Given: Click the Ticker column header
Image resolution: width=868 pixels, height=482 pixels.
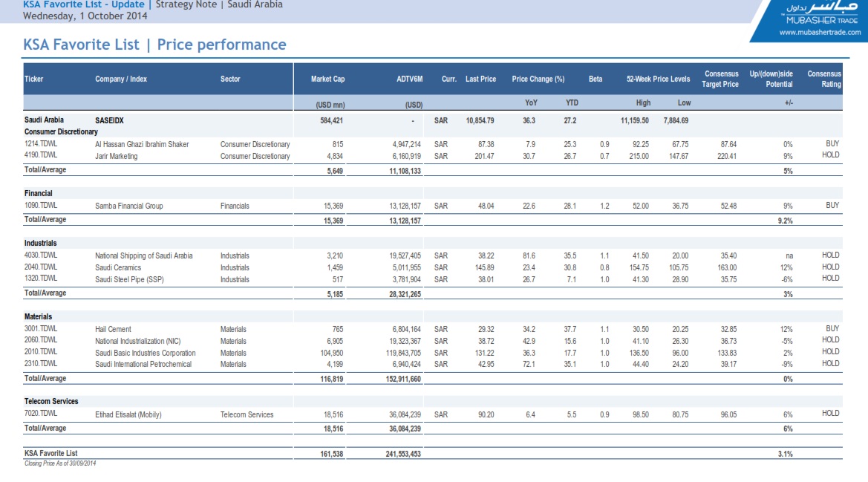Looking at the screenshot, I should click(x=34, y=79).
